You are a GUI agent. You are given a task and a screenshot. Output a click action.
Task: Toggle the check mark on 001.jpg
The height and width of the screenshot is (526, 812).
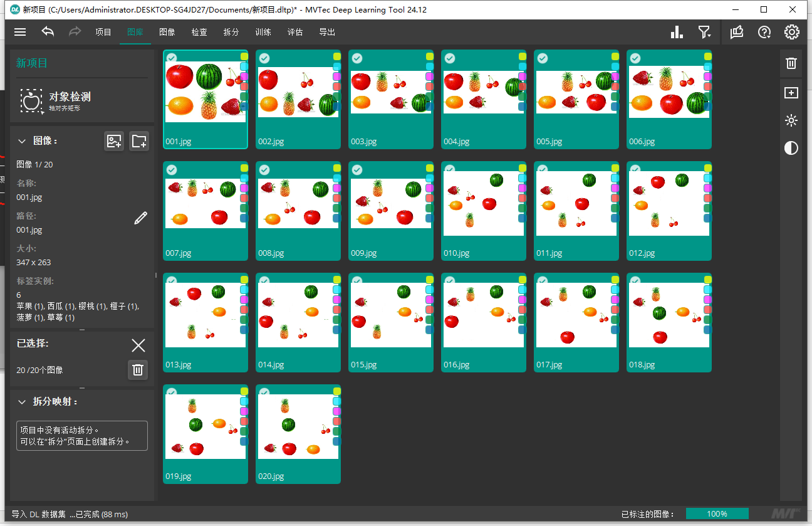click(x=172, y=58)
